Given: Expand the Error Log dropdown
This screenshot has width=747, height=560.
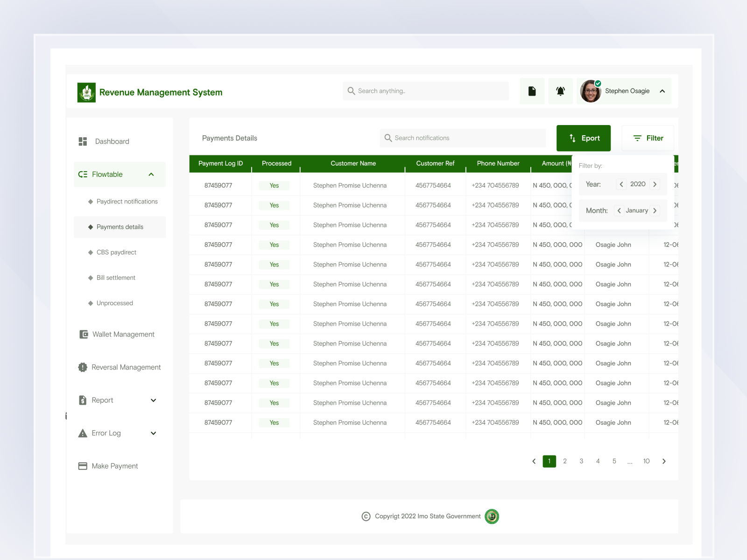Looking at the screenshot, I should [x=153, y=433].
